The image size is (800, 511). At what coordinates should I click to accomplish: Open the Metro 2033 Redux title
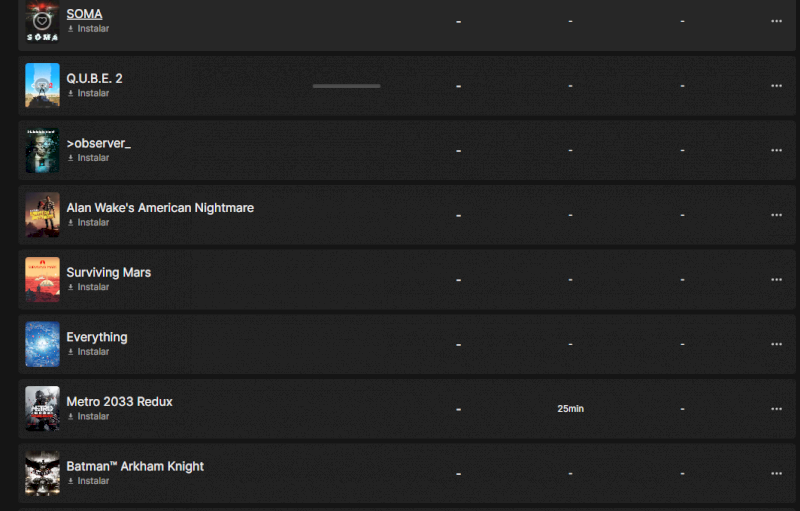(x=119, y=401)
